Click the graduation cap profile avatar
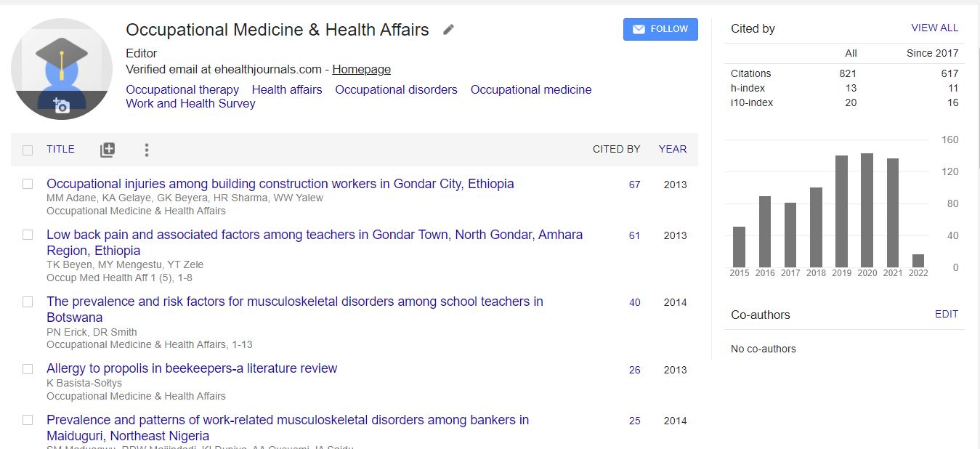Viewport: 980px width, 449px height. 62,65
